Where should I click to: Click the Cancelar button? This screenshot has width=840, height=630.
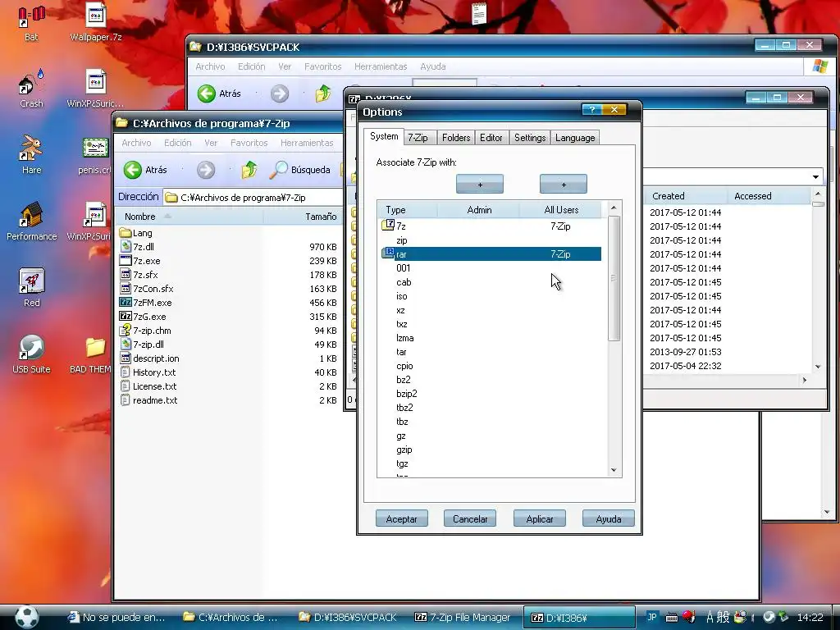point(470,518)
